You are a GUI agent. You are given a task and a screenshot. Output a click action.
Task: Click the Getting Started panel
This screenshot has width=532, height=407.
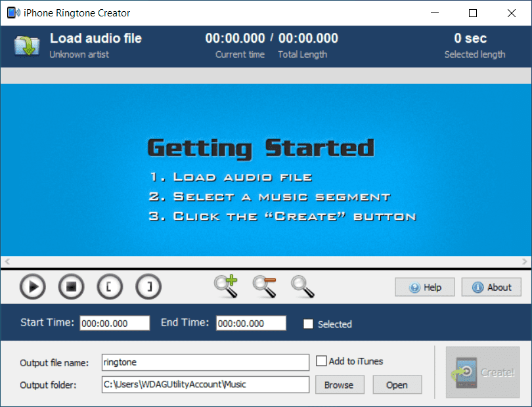point(266,170)
